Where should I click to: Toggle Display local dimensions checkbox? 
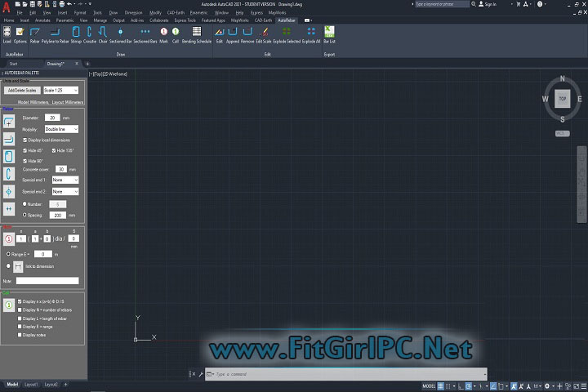coord(25,140)
